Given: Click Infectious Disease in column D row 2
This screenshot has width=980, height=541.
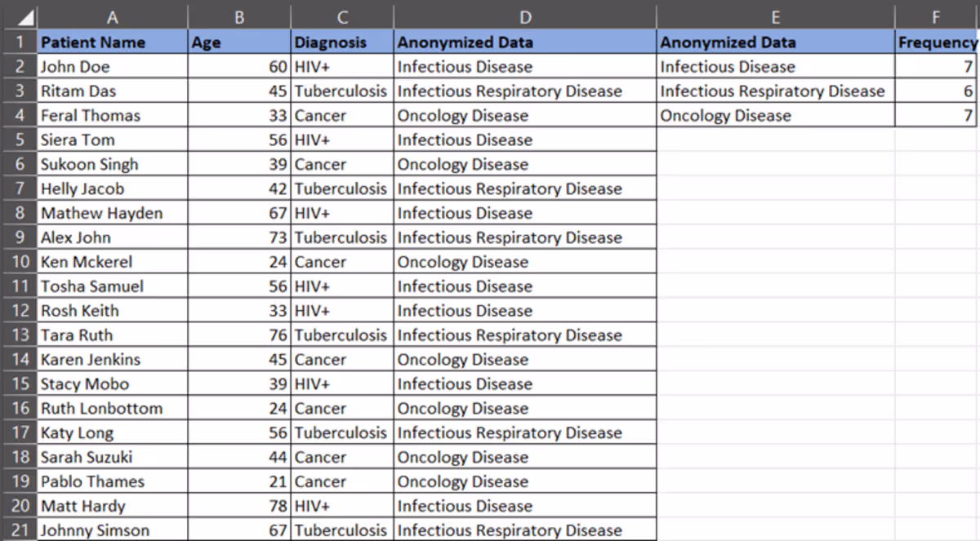Looking at the screenshot, I should point(525,67).
